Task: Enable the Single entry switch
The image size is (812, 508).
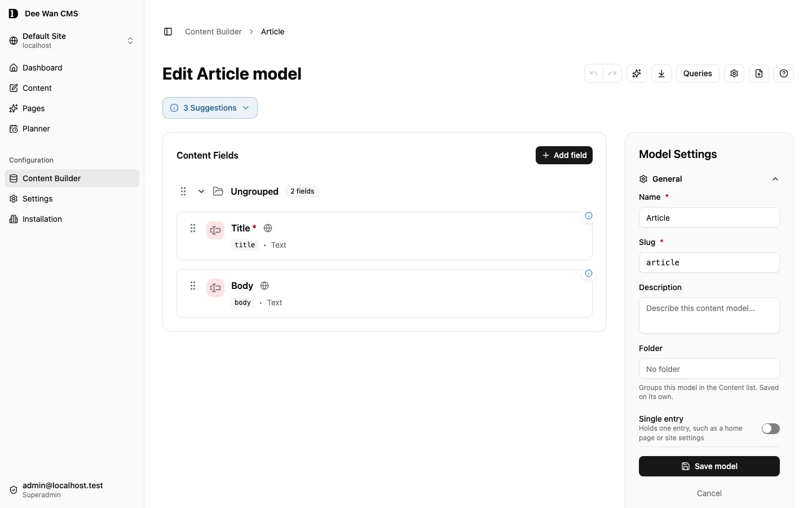Action: (x=770, y=428)
